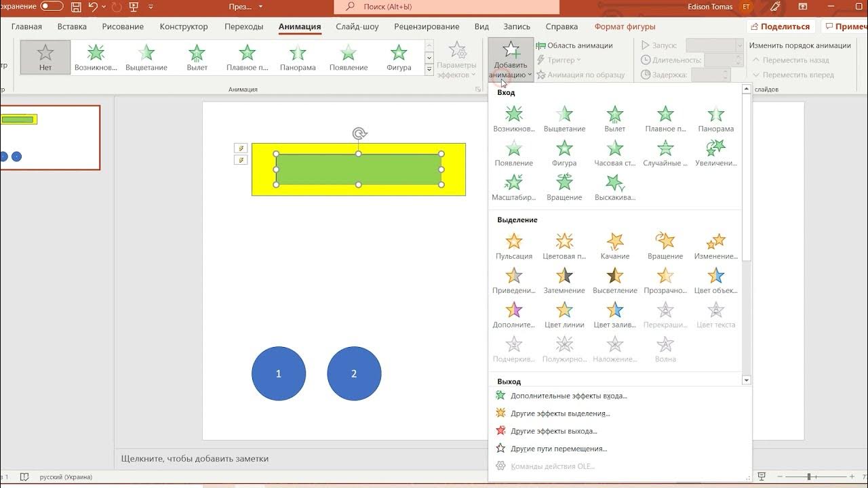Choose the Случайные entrance effect
The width and height of the screenshot is (868, 488).
pyautogui.click(x=665, y=153)
